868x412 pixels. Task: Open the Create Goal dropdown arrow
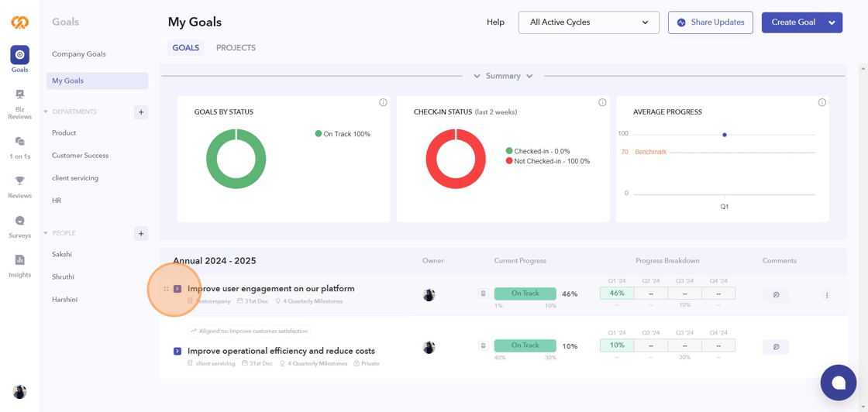[x=832, y=22]
